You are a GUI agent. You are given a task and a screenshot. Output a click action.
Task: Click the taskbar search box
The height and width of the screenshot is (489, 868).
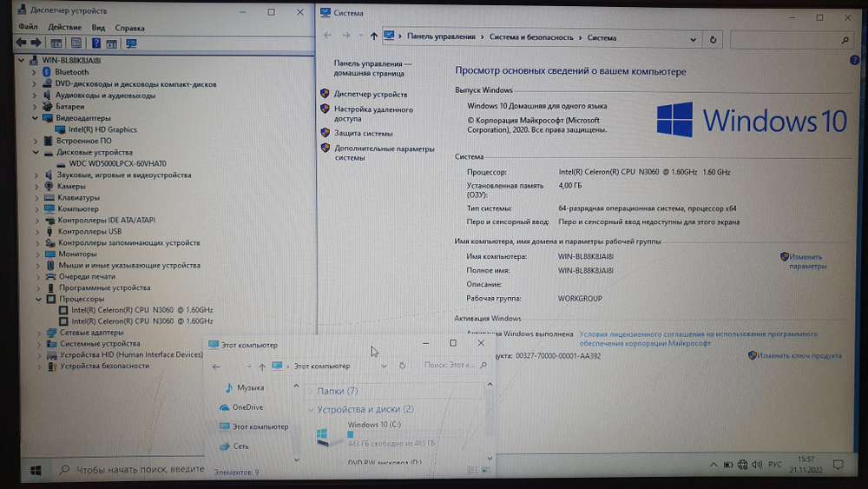[x=131, y=470]
